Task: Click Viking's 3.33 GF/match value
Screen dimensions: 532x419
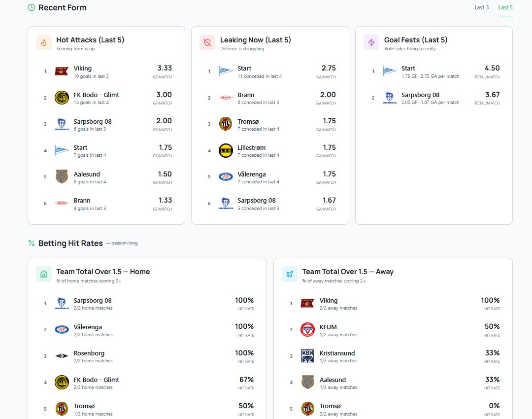Action: tap(165, 68)
